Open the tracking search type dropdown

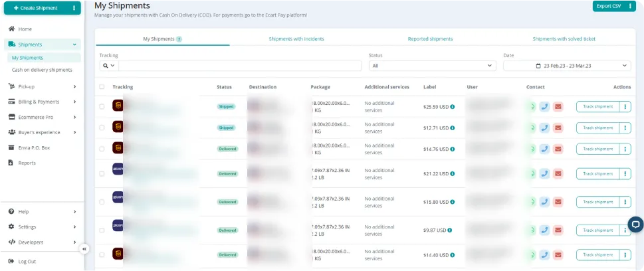click(x=109, y=66)
